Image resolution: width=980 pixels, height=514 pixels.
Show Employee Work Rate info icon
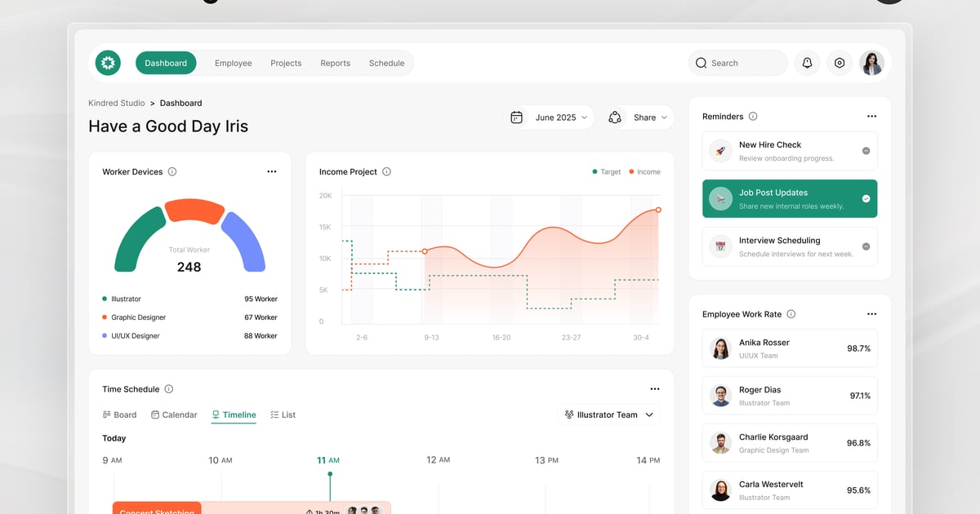click(x=791, y=314)
